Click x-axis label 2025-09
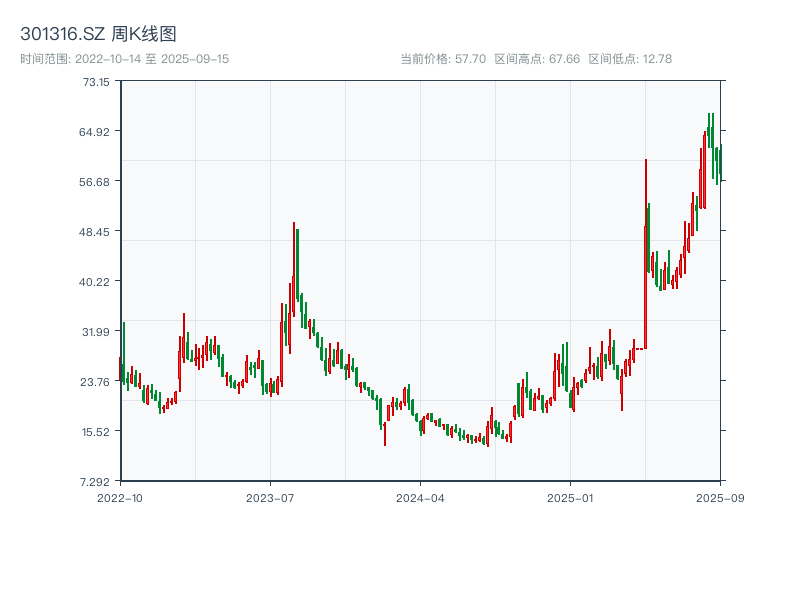The height and width of the screenshot is (600, 800). (x=720, y=498)
